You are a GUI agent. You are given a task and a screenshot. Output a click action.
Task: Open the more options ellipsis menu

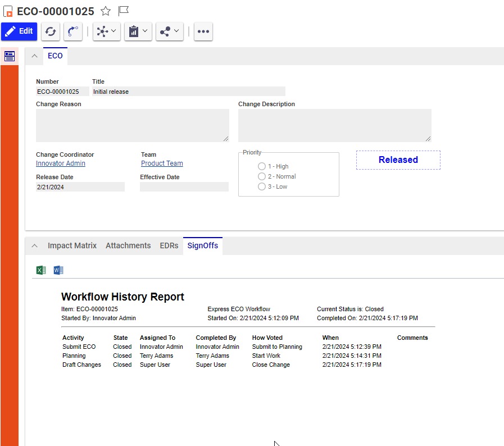pyautogui.click(x=203, y=31)
